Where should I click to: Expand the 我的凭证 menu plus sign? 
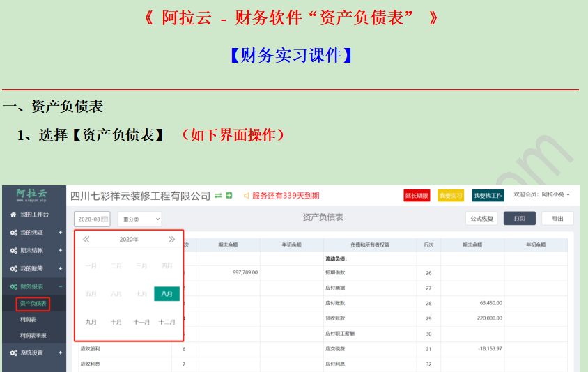click(60, 233)
